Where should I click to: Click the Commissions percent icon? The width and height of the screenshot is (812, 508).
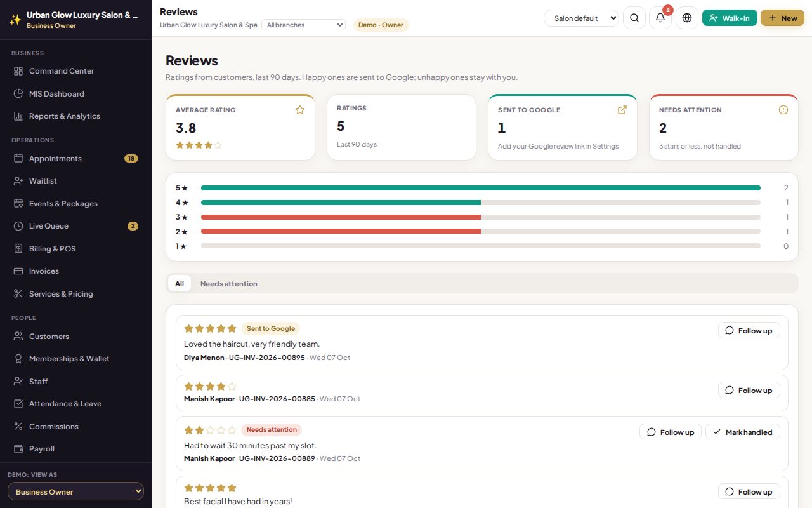(x=18, y=427)
